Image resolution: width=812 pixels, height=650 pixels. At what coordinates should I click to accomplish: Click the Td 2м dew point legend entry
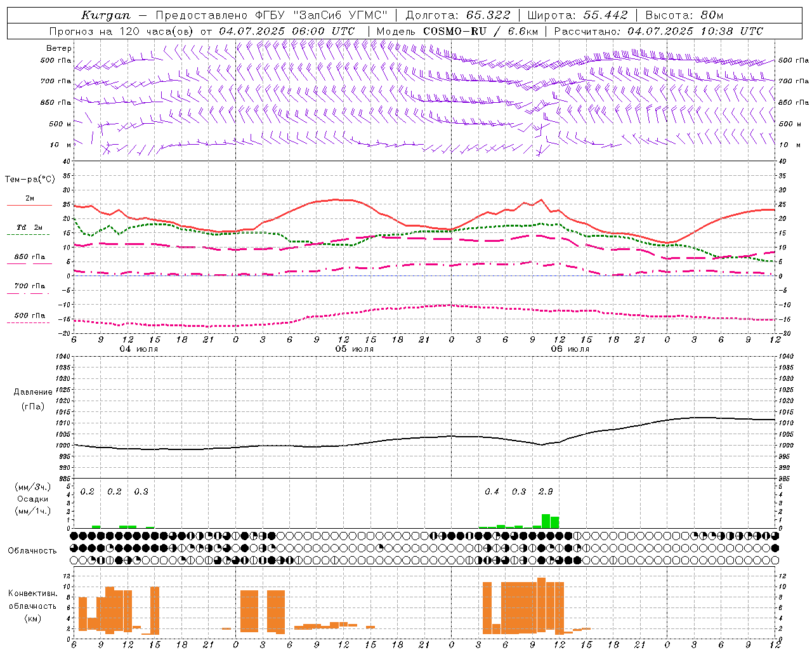(x=30, y=227)
